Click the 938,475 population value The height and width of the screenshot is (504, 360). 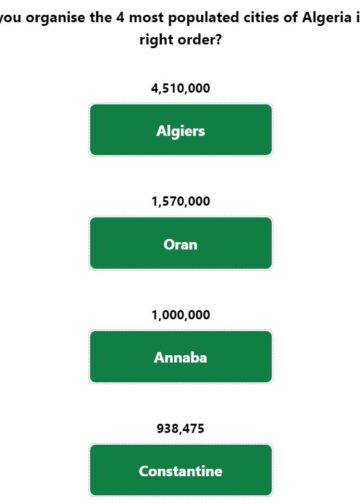180,428
